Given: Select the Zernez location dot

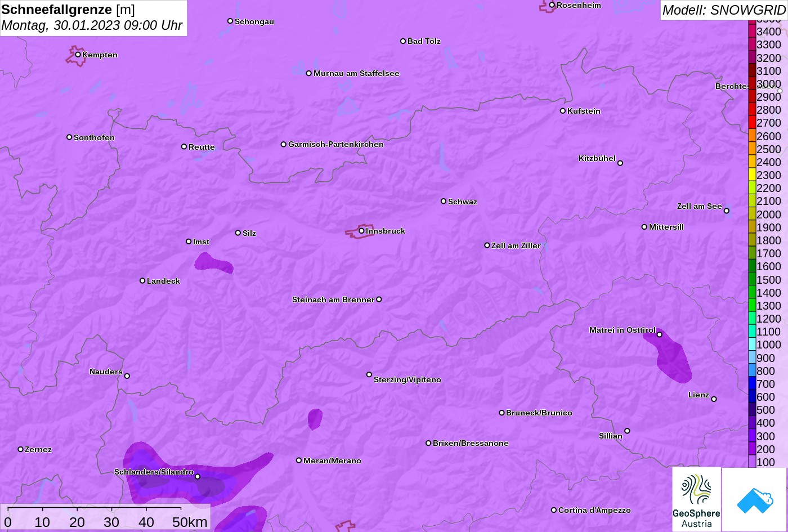Looking at the screenshot, I should (x=21, y=449).
